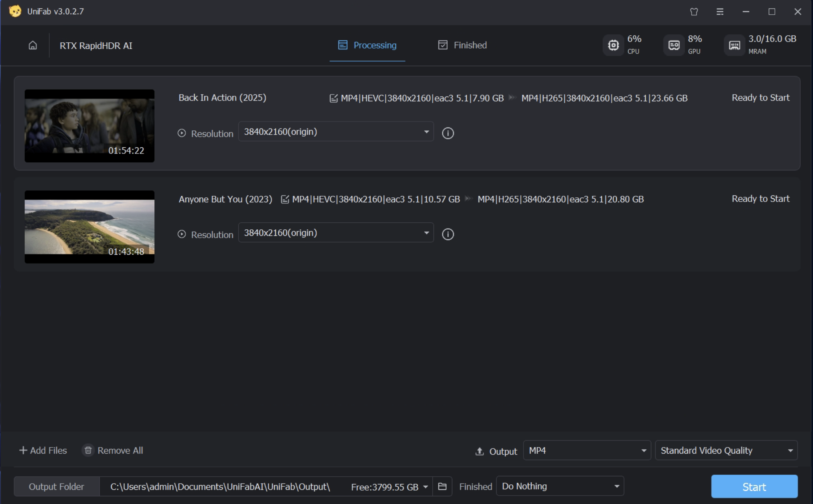Maximize the UniFab window
The image size is (813, 504).
click(772, 12)
